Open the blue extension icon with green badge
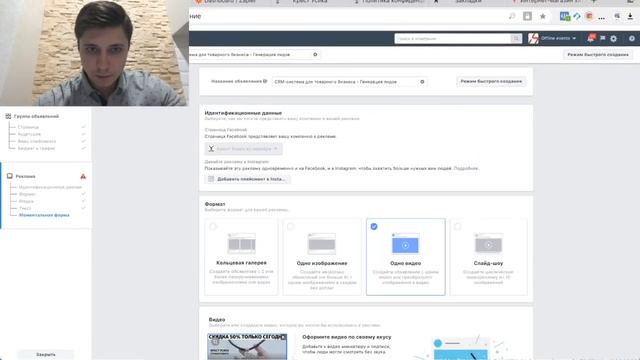Viewport: 640px width, 360px height. [x=565, y=16]
